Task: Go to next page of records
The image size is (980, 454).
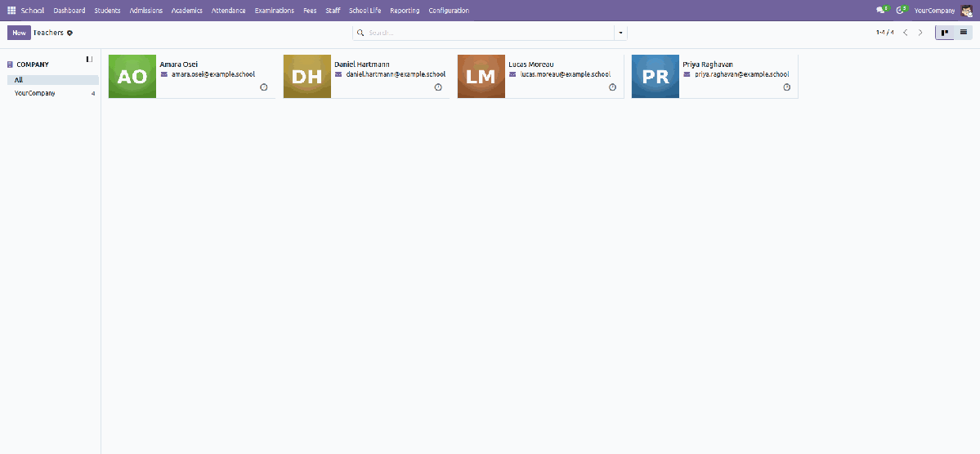Action: (920, 33)
